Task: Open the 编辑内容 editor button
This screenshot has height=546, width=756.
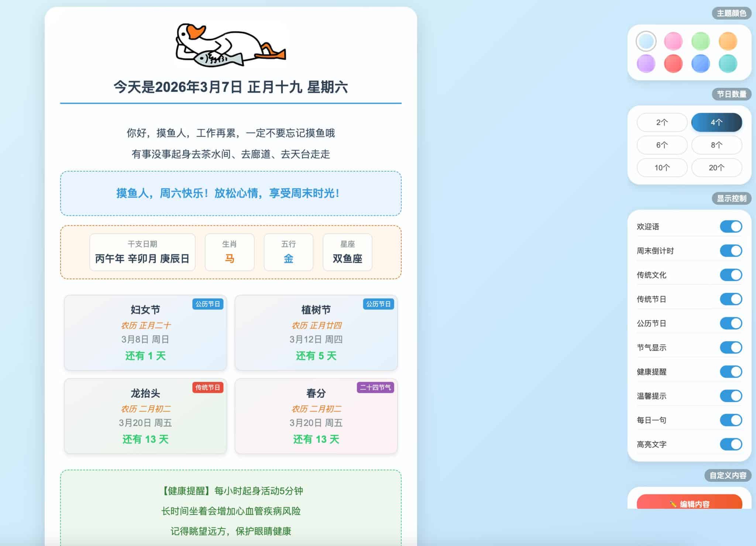Action: tap(689, 502)
